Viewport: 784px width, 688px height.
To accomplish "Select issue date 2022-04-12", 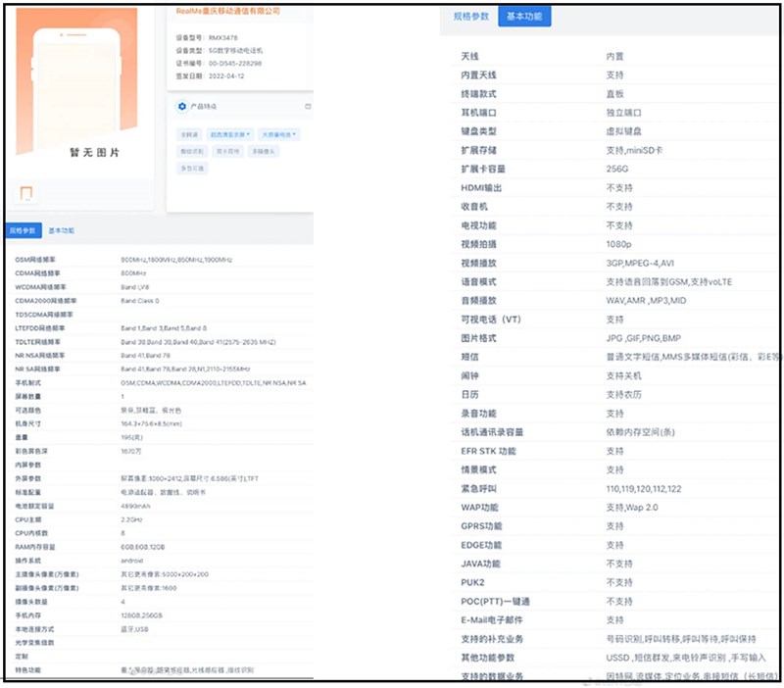I will tap(226, 76).
